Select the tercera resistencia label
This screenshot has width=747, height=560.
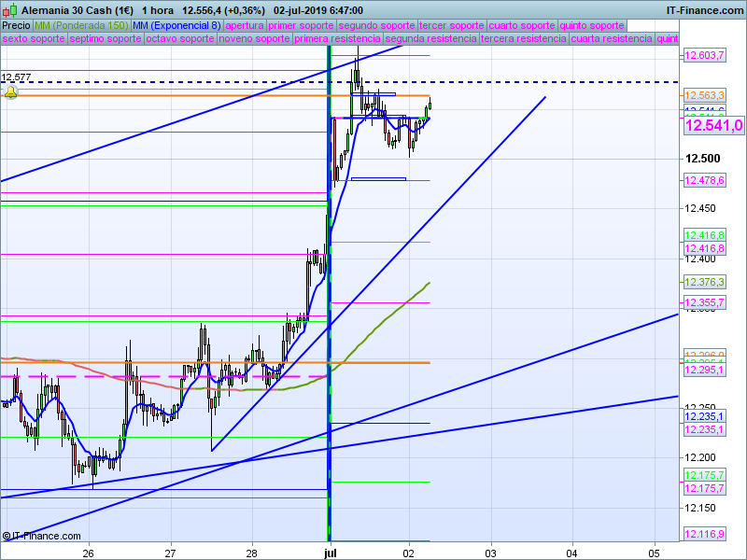tap(524, 38)
